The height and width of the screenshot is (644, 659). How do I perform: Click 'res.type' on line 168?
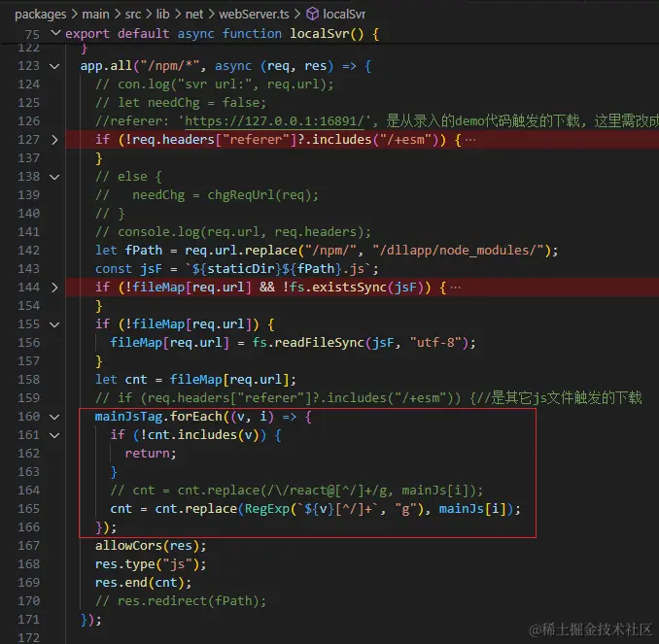[x=124, y=564]
